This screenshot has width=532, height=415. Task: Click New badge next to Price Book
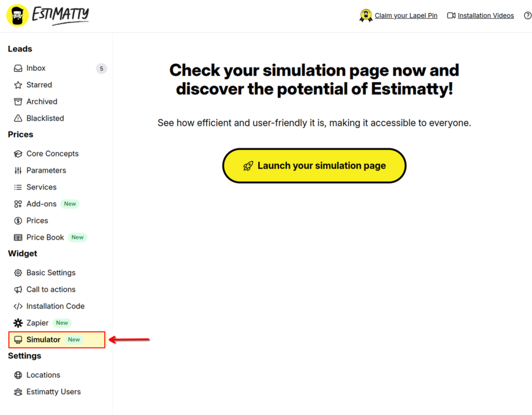[77, 237]
